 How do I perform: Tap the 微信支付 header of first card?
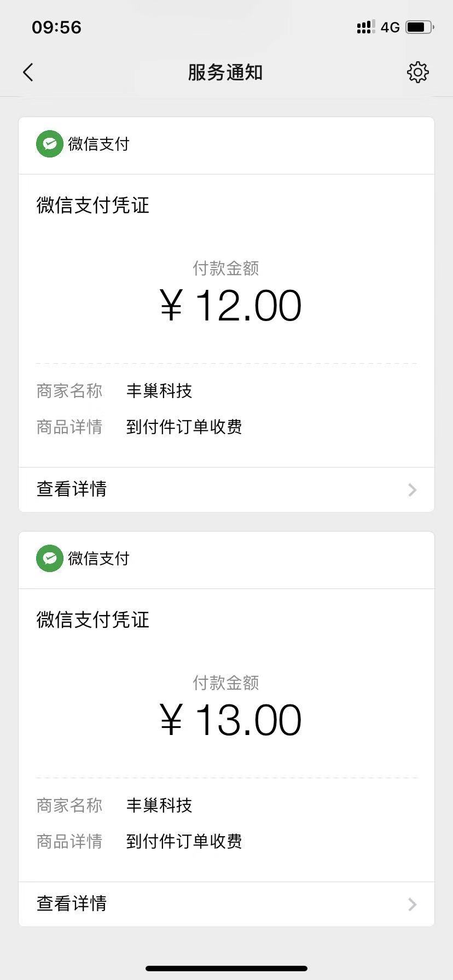[98, 144]
